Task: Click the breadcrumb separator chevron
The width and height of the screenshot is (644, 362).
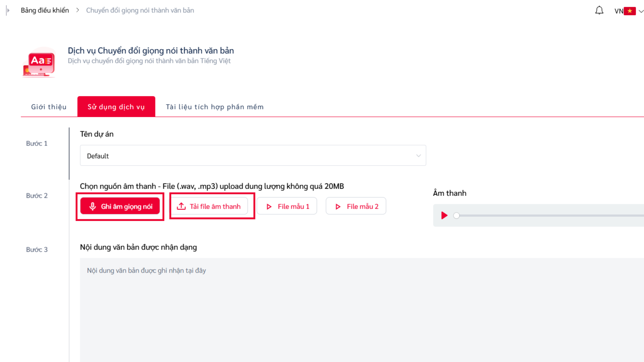Action: 78,10
